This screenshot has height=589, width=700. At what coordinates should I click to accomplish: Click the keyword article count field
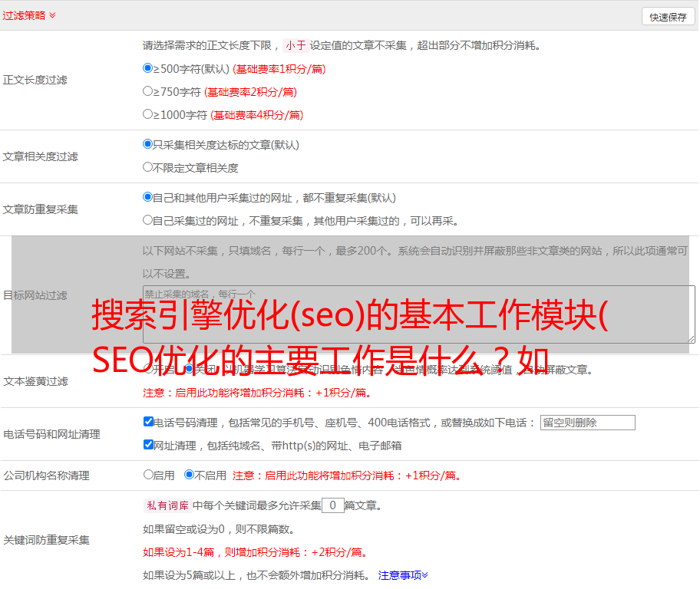(x=332, y=505)
